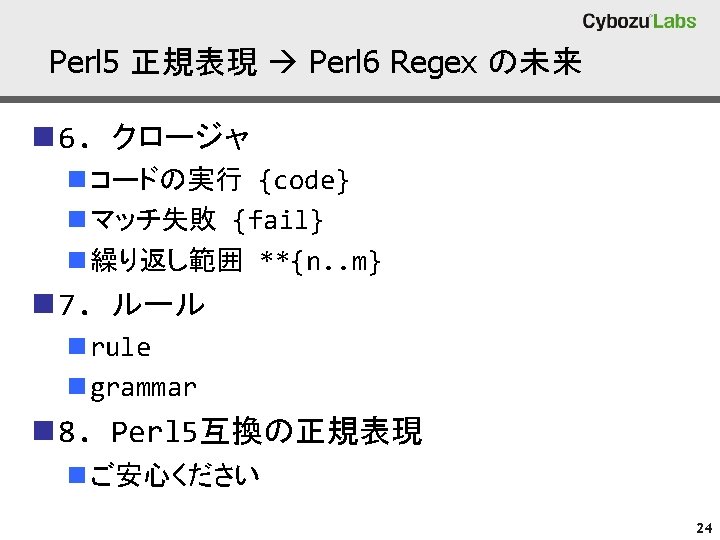
Task: Click the grammar bullet item
Action: tap(143, 388)
